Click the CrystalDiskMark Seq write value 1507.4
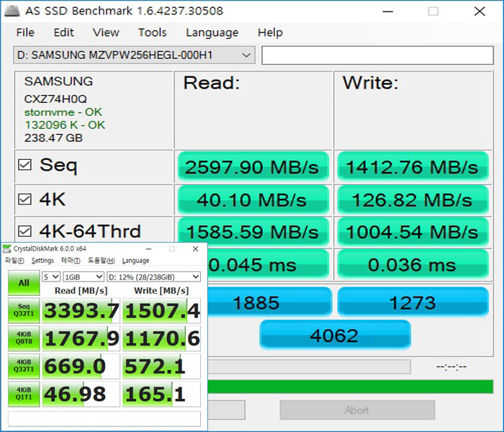This screenshot has height=432, width=504. pos(162,310)
